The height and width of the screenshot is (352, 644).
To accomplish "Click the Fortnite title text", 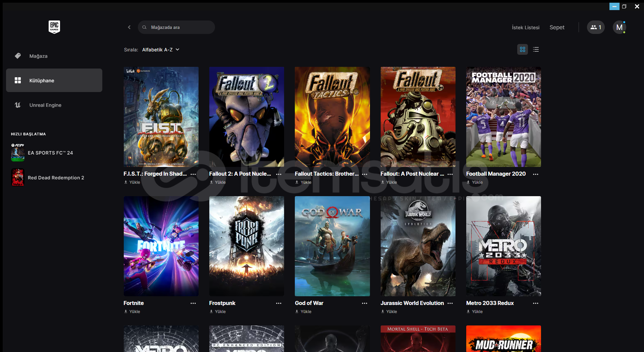I will [133, 303].
